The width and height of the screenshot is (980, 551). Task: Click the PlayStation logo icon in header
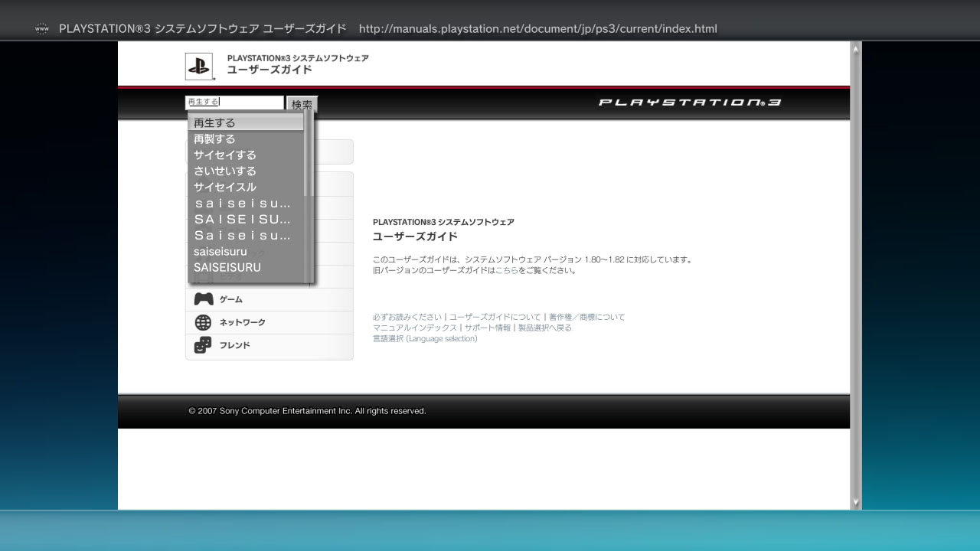tap(198, 67)
